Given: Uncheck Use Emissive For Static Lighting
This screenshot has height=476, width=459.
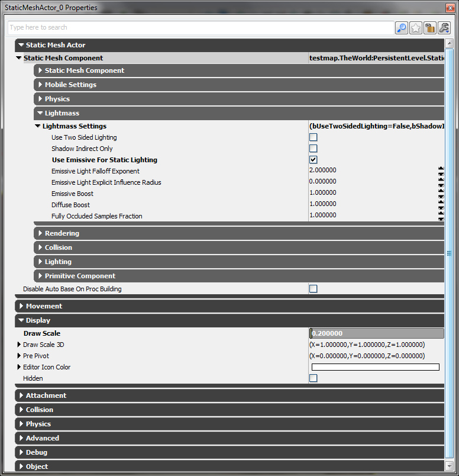Looking at the screenshot, I should click(313, 160).
